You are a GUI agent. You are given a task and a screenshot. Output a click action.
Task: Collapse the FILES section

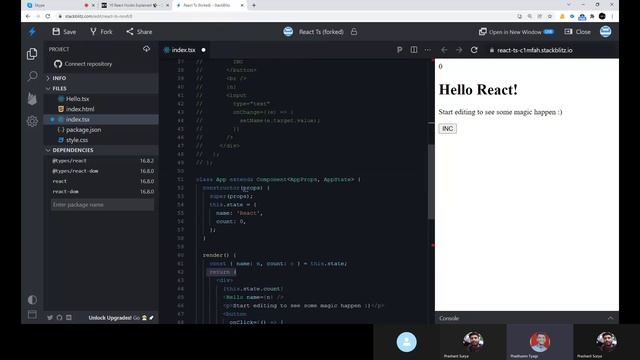(x=102, y=88)
